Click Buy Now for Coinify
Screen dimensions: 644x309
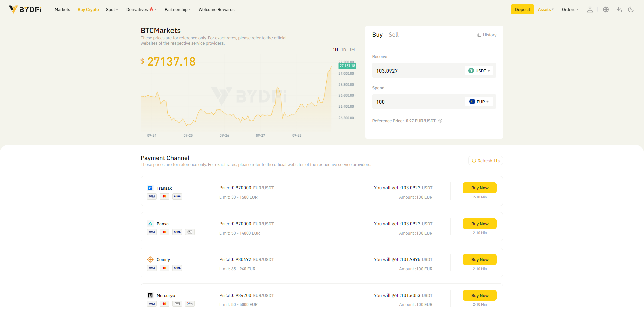point(480,259)
